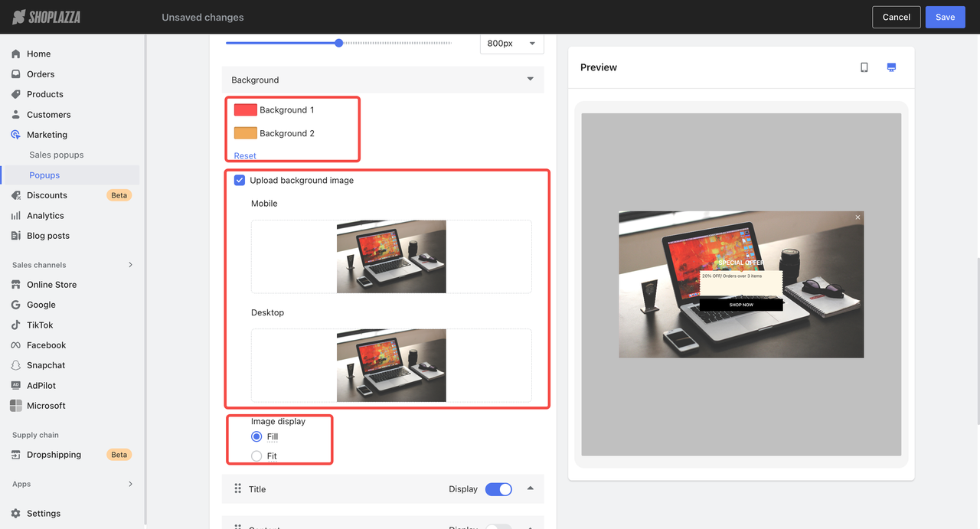The height and width of the screenshot is (529, 980).
Task: Click the Dropshipping Beta badge
Action: click(x=119, y=455)
